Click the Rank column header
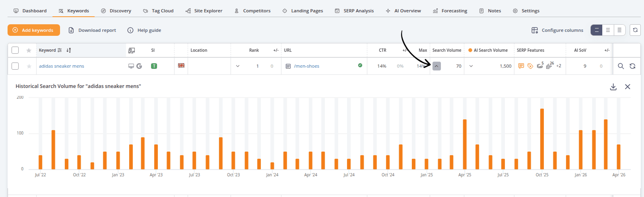This screenshot has height=197, width=644. tap(254, 50)
